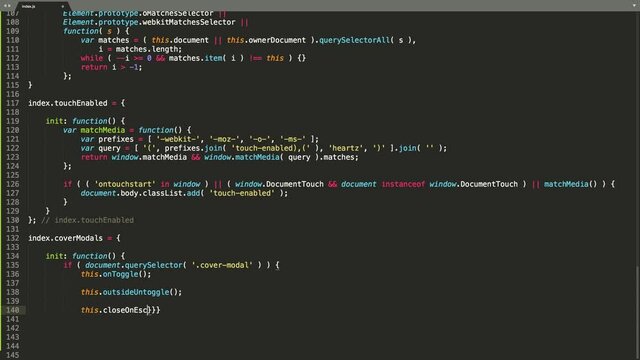This screenshot has height=360, width=640.
Task: Click 'querySelectorAll' on line 110
Action: (354, 40)
